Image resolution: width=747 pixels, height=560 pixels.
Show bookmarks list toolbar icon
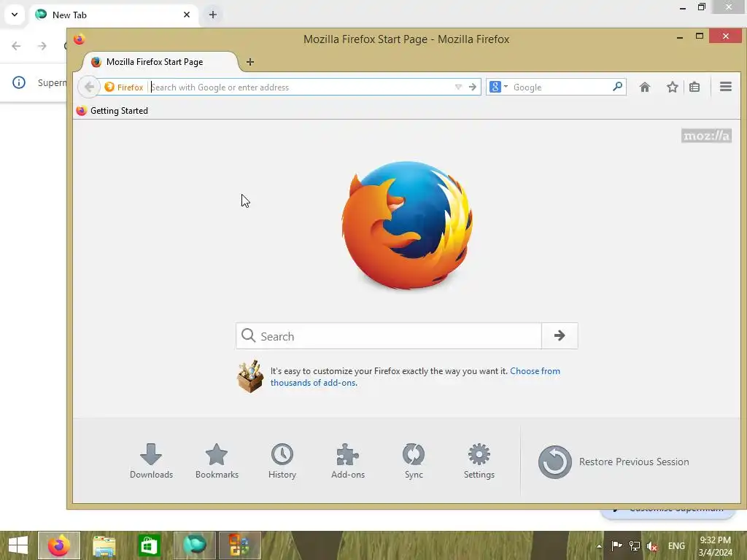(694, 87)
